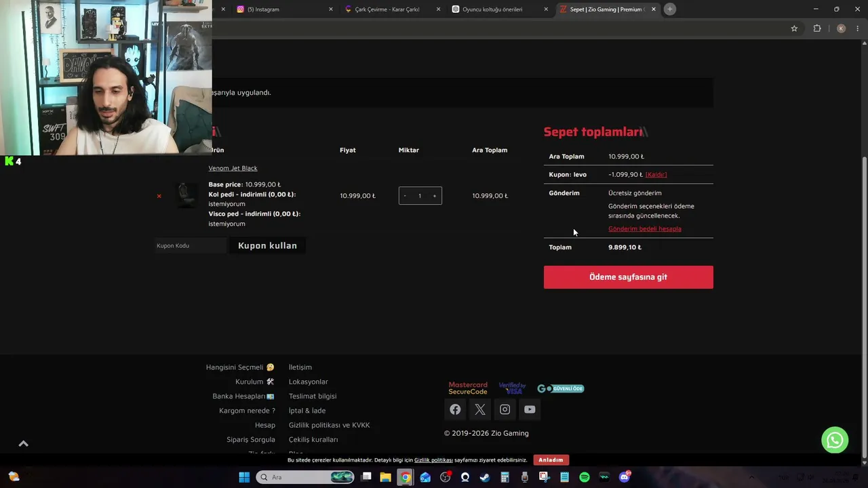Open İletişim footer link

click(300, 367)
